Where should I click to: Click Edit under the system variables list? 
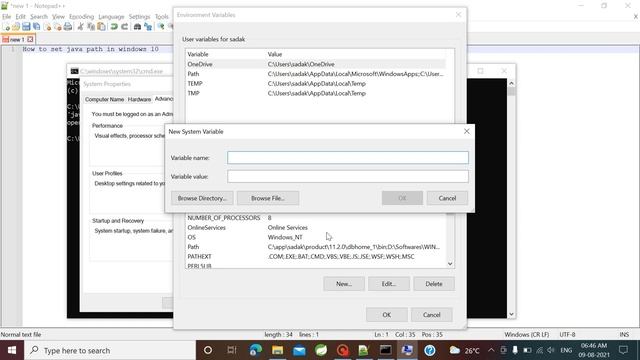click(x=389, y=284)
